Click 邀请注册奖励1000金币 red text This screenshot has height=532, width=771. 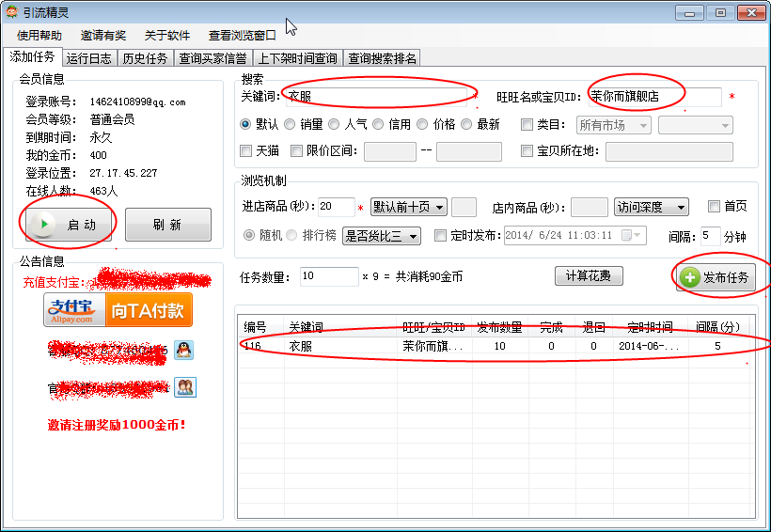(117, 425)
